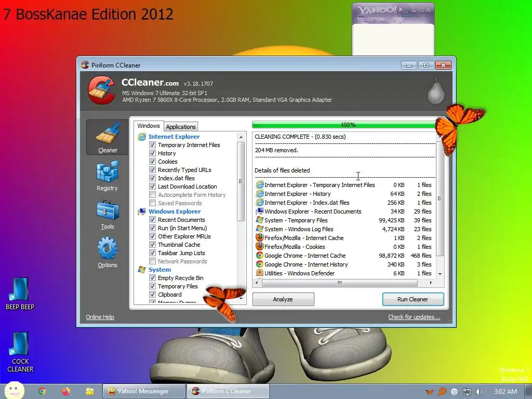Click the taskbar clock showing 3:02 AM

point(506,392)
